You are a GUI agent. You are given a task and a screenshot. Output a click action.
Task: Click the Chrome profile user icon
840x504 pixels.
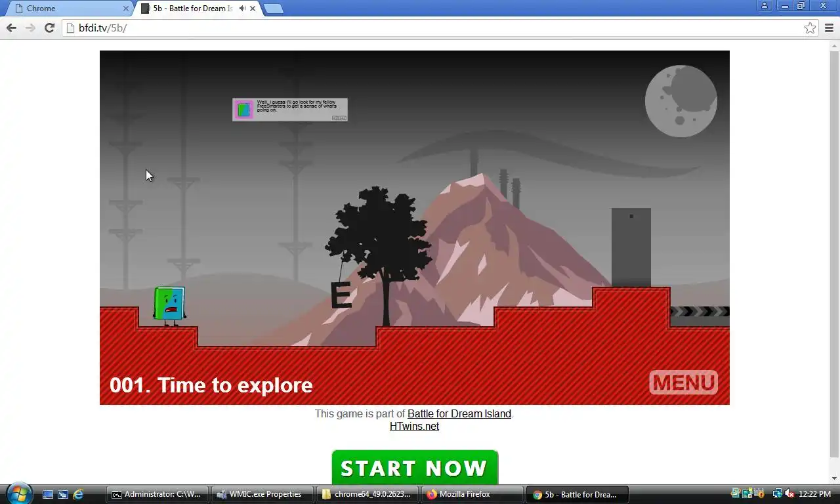(765, 5)
